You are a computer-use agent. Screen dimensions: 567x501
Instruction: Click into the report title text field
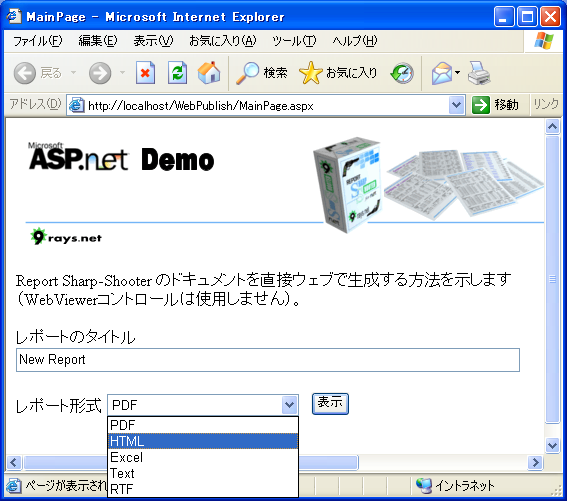tap(268, 360)
